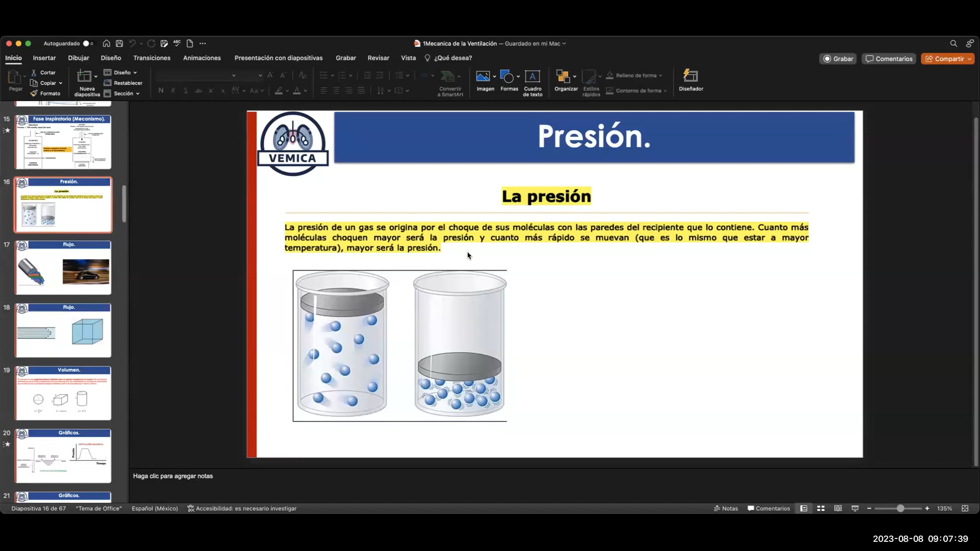Toggle Notas pane in status bar
This screenshot has width=980, height=551.
point(726,508)
